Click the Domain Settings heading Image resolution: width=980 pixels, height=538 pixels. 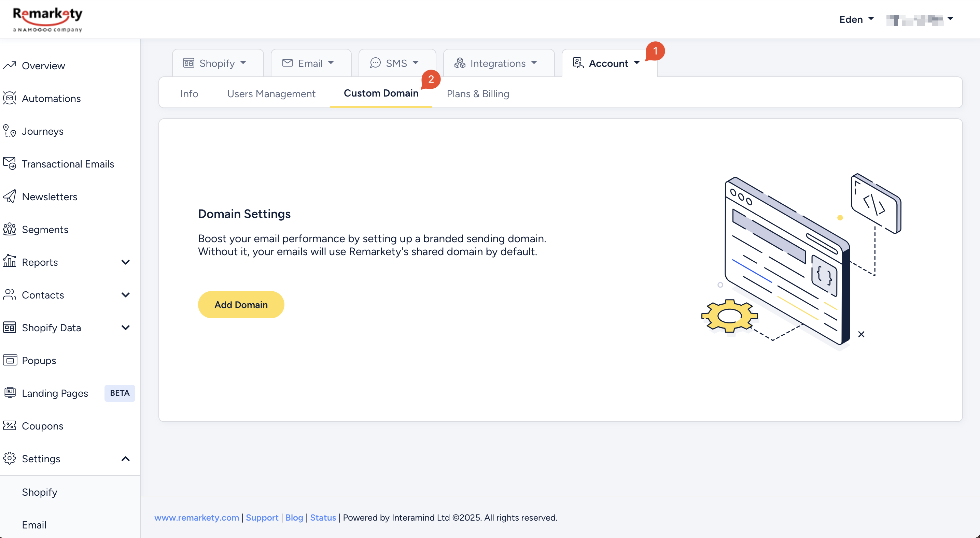coord(244,214)
